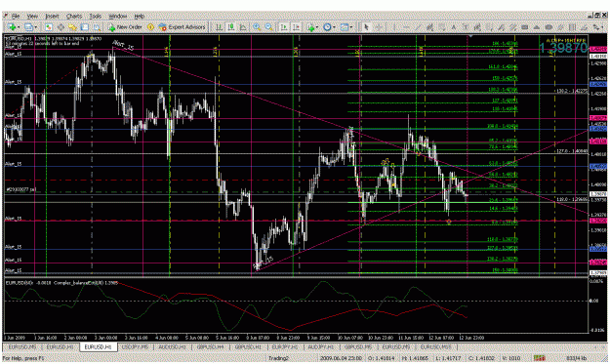Image resolution: width=610 pixels, height=364 pixels.
Task: Open the Insert menu
Action: pyautogui.click(x=52, y=16)
